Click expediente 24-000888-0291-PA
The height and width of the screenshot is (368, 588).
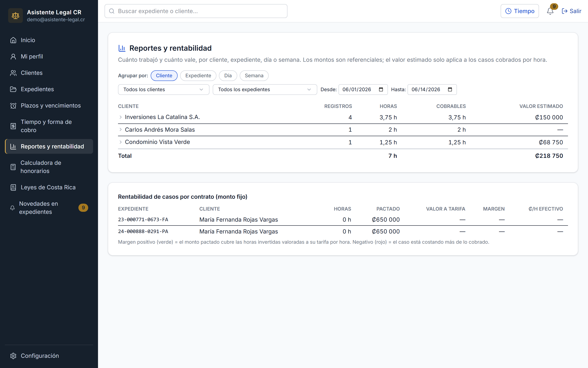point(143,231)
